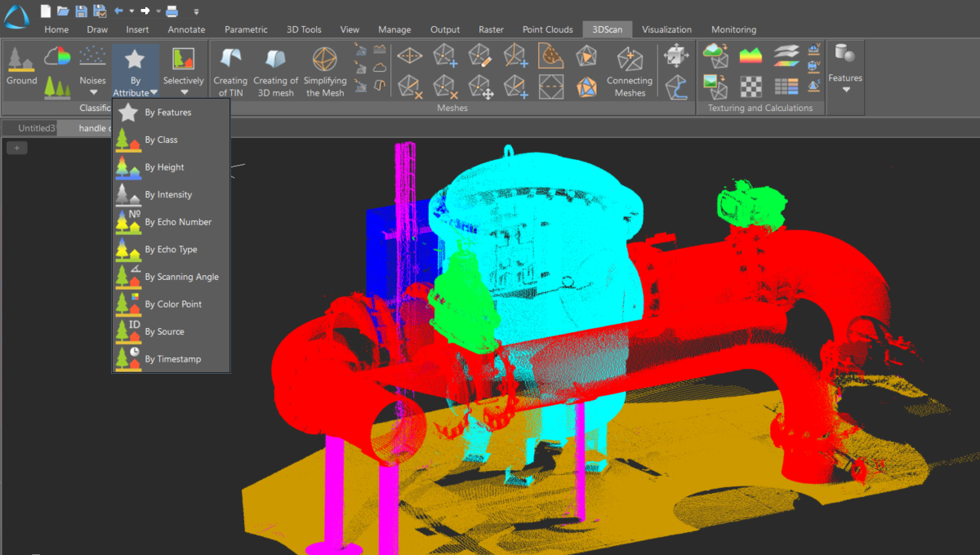
Task: Open the Untitled3 document tab
Action: pyautogui.click(x=37, y=128)
